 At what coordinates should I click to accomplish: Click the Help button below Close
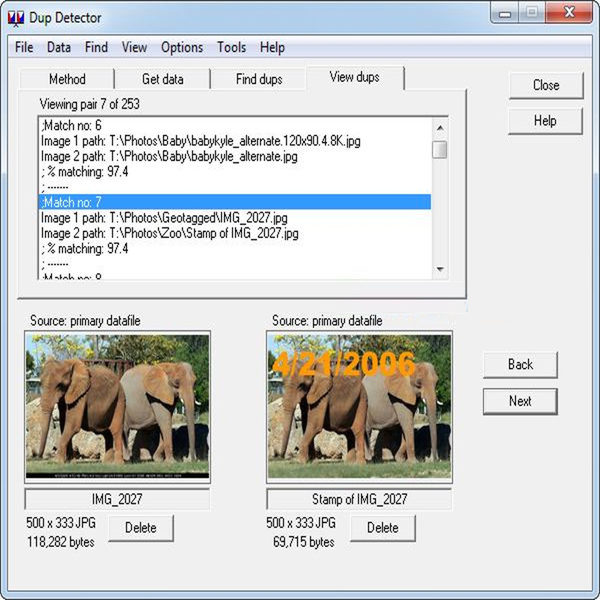(545, 121)
